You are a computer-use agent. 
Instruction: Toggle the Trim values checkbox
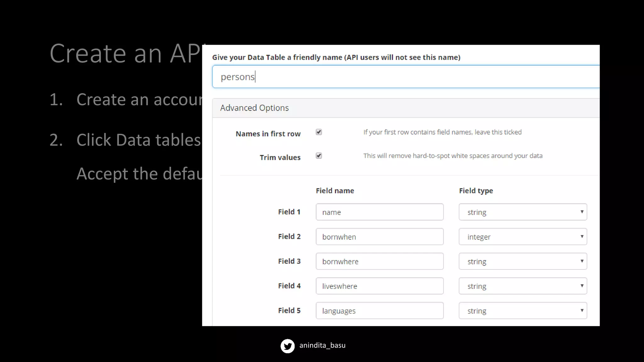tap(319, 156)
